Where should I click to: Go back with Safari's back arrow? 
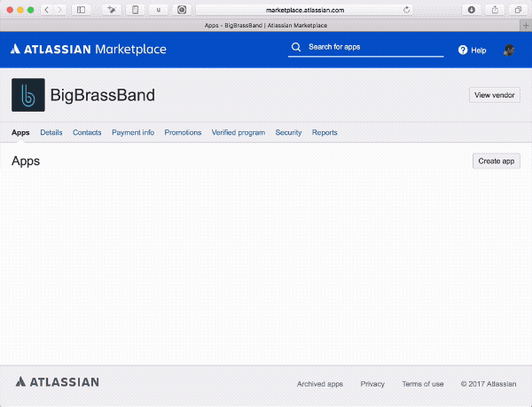[x=47, y=10]
